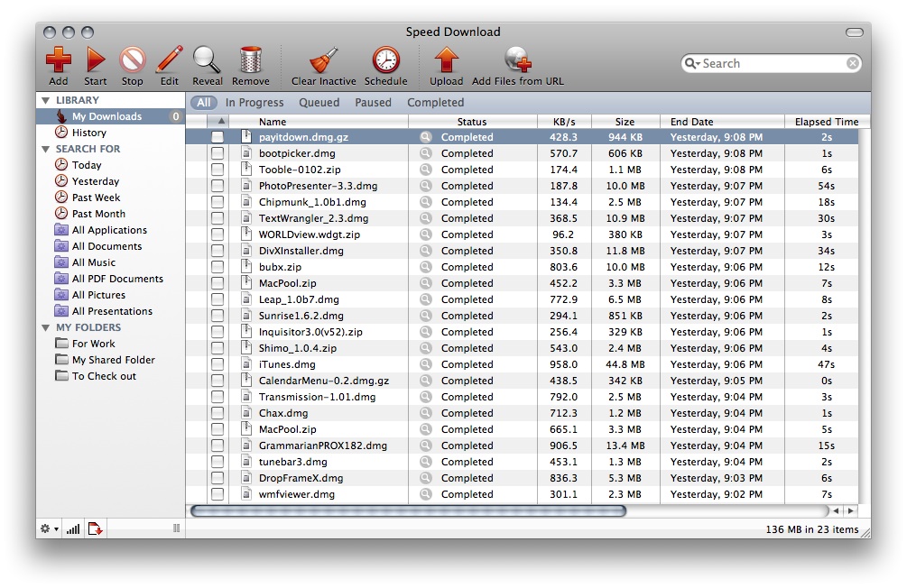
Task: Open Edit for the selected download
Action: click(x=170, y=60)
